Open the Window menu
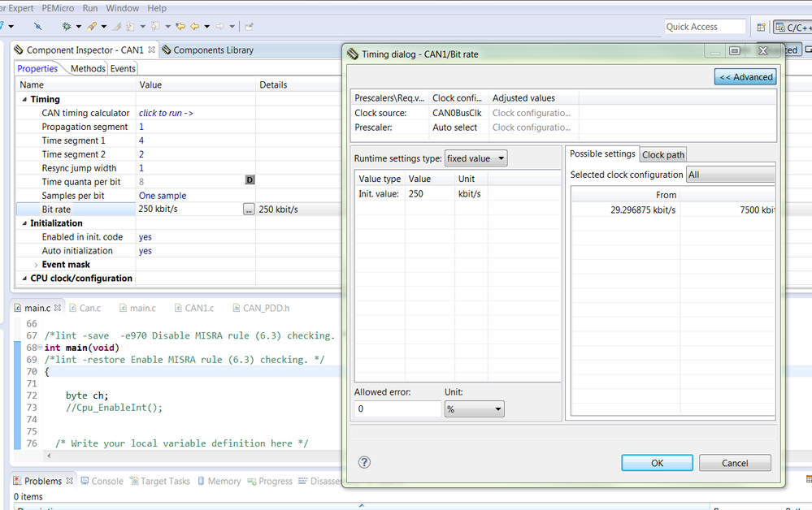The image size is (812, 510). [x=122, y=8]
